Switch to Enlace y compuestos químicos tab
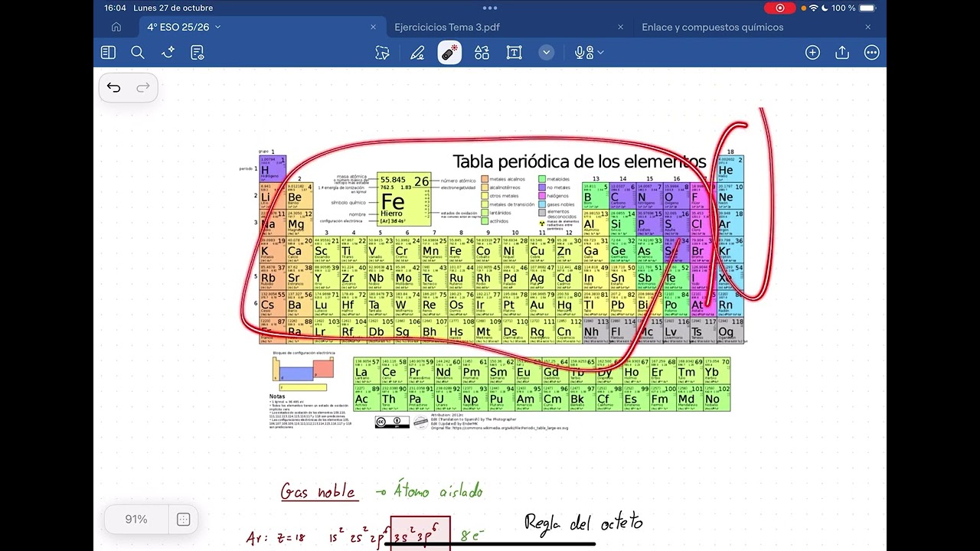 point(713,27)
